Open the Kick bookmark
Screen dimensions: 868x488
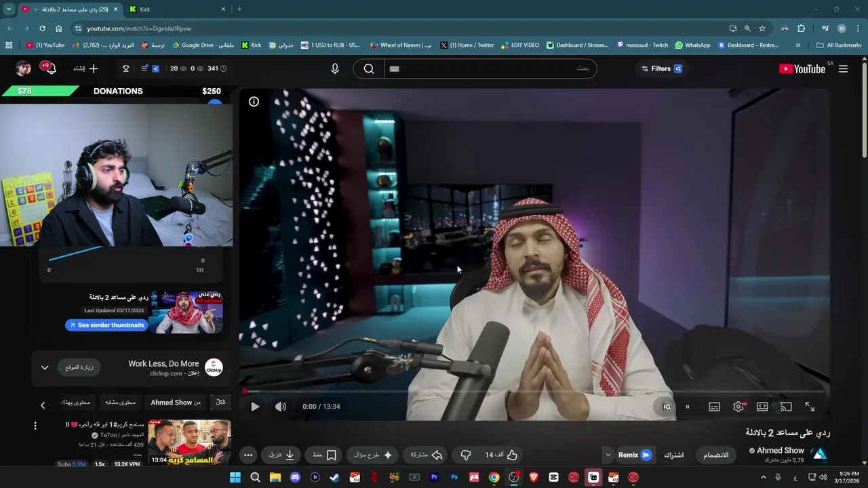pos(252,45)
